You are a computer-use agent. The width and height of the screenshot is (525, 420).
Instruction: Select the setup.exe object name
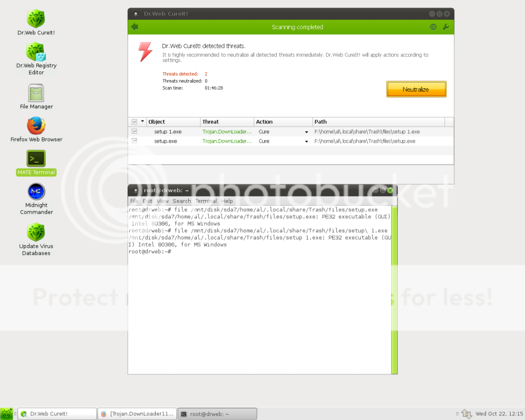(166, 141)
